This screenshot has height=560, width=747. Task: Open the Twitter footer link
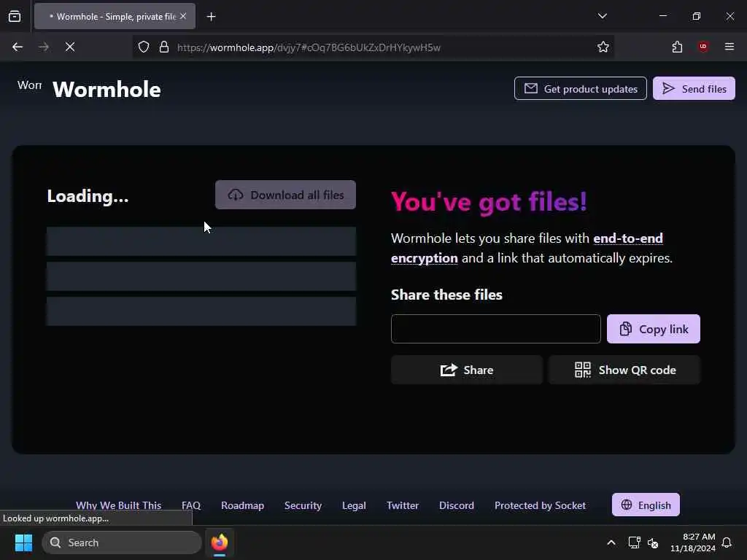403,505
